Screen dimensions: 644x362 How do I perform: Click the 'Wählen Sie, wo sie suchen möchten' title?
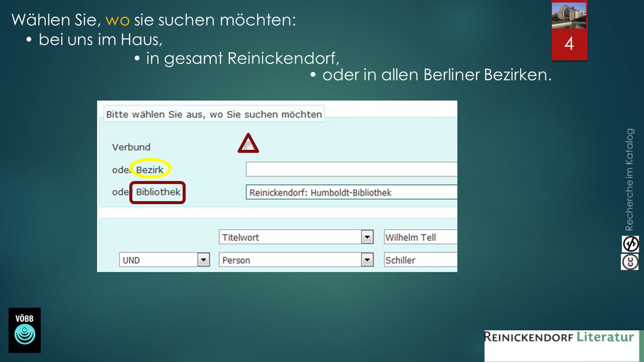click(x=153, y=20)
